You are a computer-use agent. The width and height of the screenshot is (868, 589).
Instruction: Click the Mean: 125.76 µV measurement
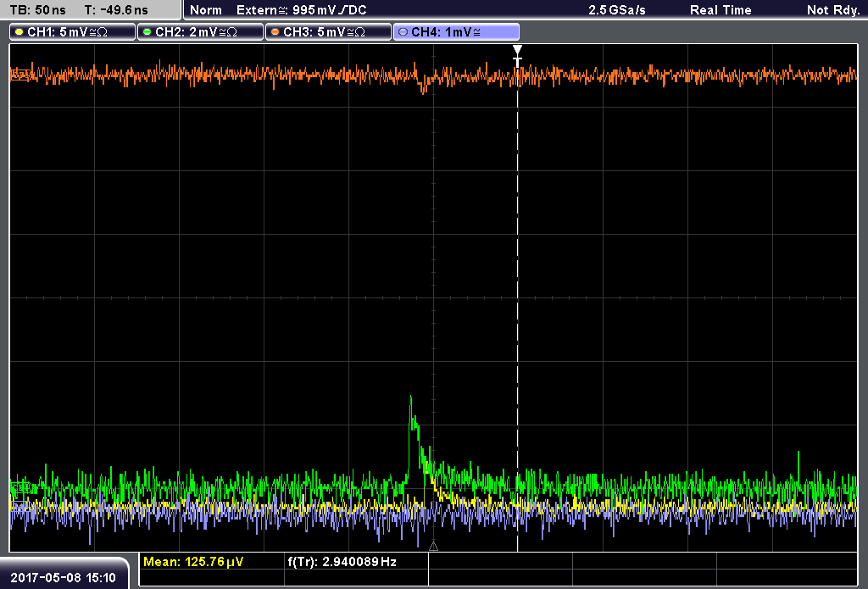click(x=193, y=562)
